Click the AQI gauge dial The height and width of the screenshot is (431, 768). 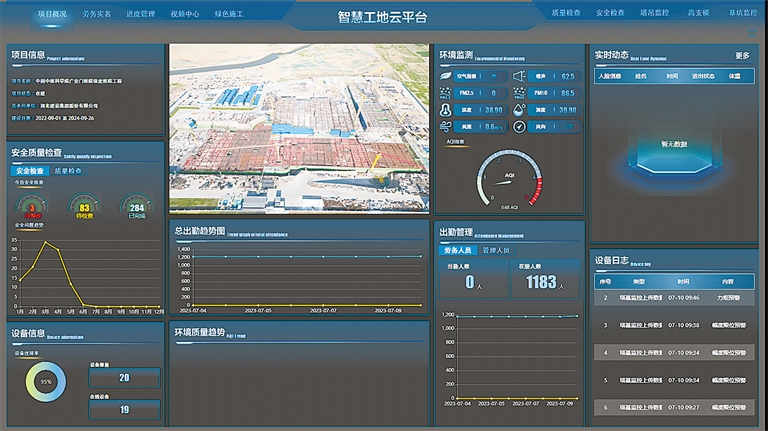pos(508,180)
